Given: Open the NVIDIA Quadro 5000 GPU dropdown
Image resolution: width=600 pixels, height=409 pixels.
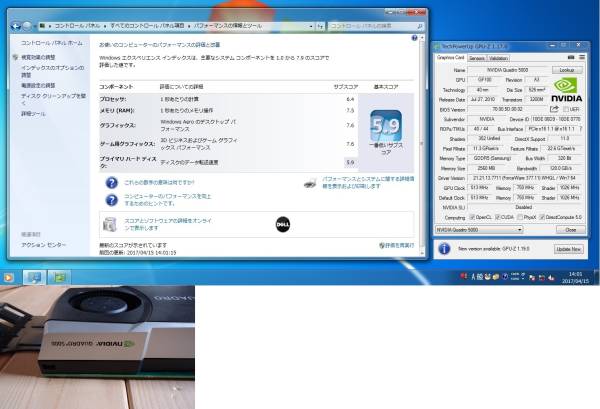Looking at the screenshot, I should 479,230.
